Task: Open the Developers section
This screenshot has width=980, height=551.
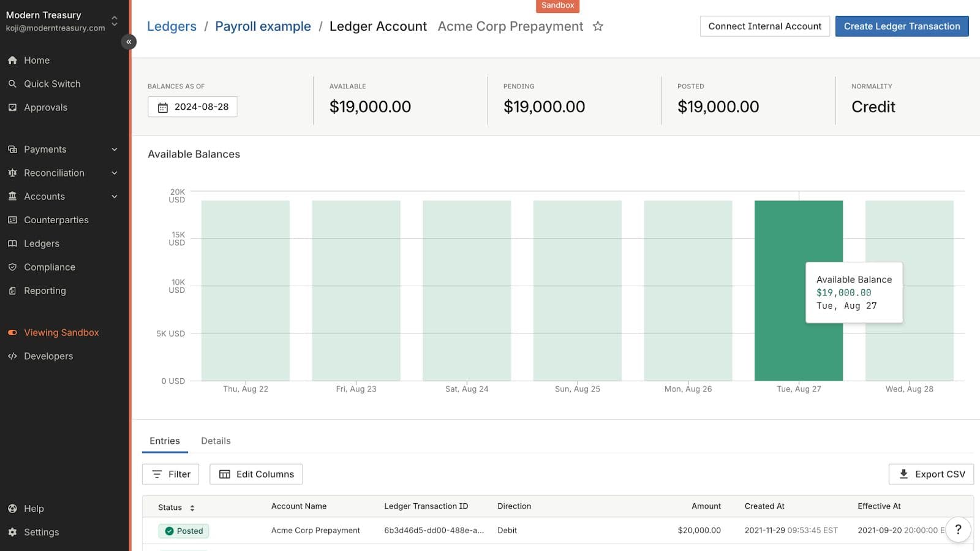Action: click(x=48, y=356)
